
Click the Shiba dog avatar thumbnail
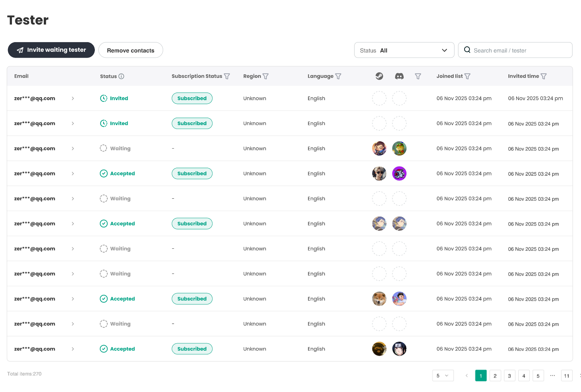[379, 299]
